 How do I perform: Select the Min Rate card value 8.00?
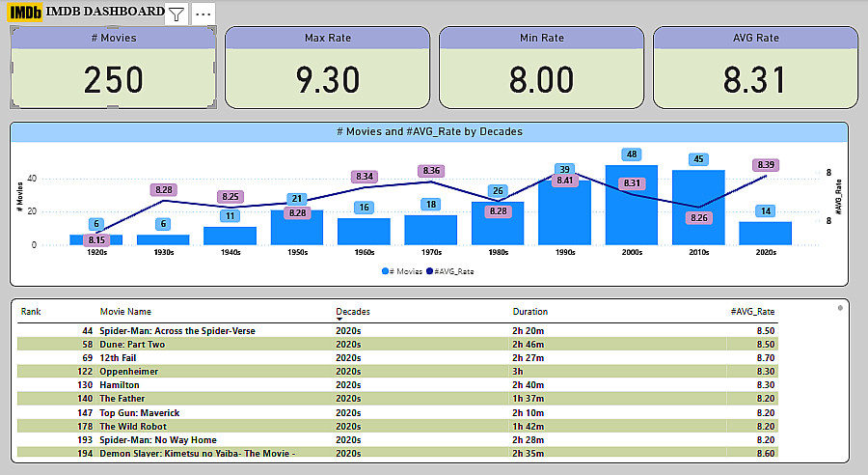pyautogui.click(x=541, y=79)
